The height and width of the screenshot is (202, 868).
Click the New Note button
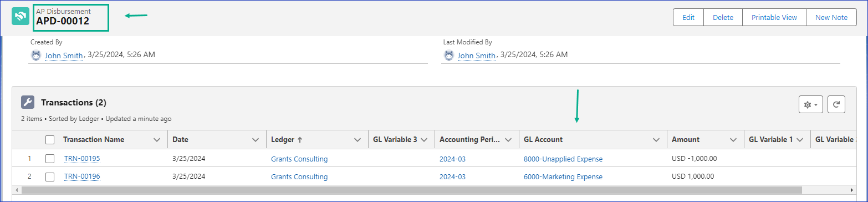[x=831, y=17]
